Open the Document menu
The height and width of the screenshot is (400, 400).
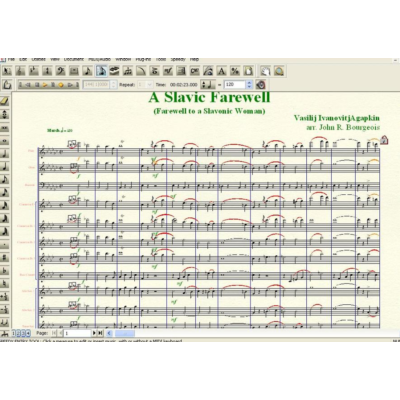[x=74, y=60]
